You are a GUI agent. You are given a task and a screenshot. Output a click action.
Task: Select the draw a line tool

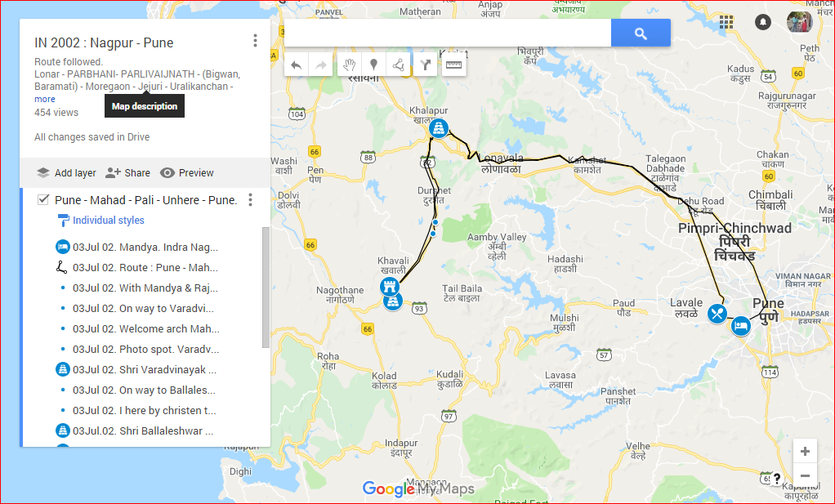399,65
